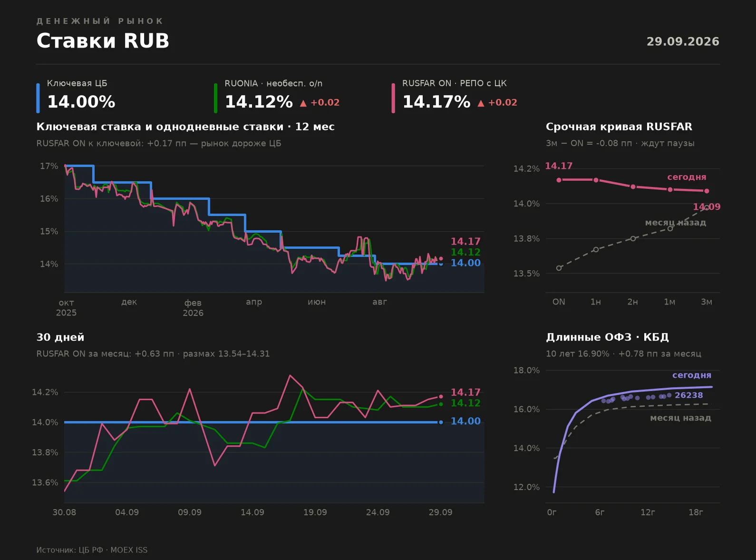Click the 14.09 date tick on 30-day chart
756x560 pixels.
pos(252,512)
